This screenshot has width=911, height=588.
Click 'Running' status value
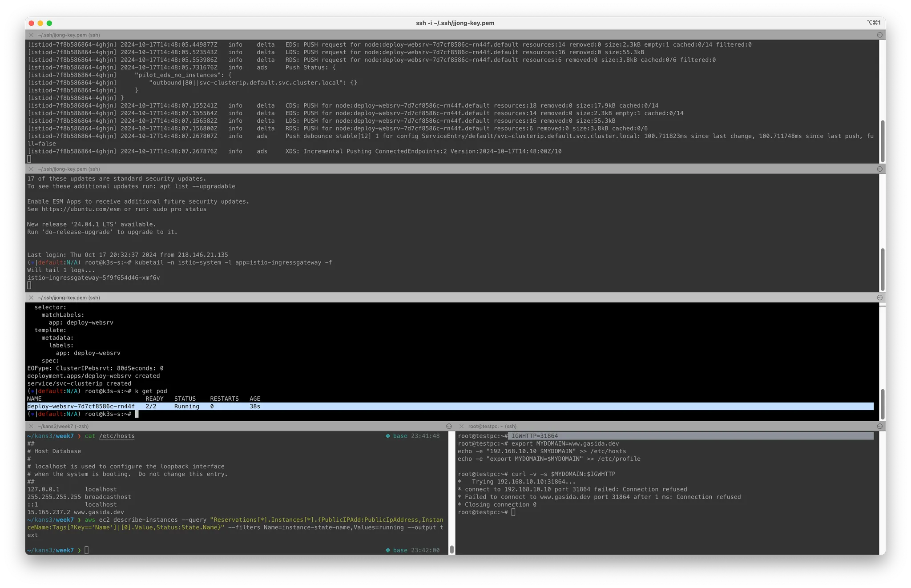click(187, 406)
